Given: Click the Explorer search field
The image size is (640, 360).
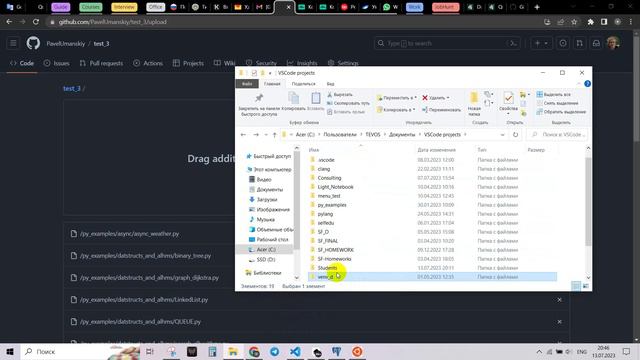Looking at the screenshot, I should pos(558,135).
